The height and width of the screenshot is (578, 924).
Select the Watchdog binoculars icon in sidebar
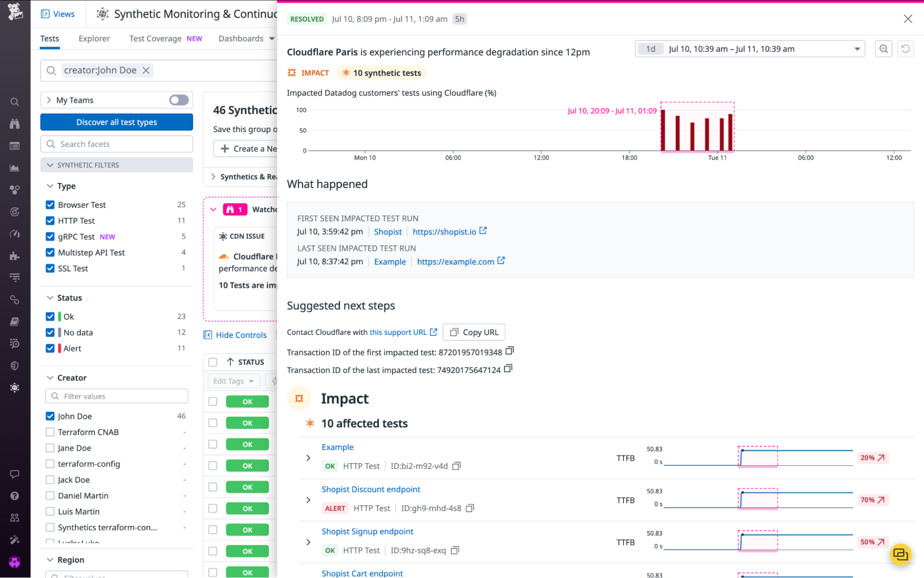14,123
